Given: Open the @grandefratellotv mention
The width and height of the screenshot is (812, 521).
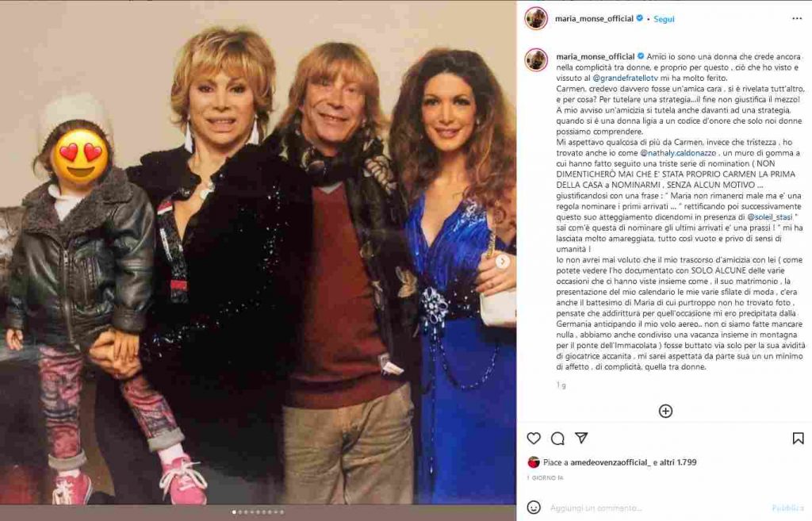Looking at the screenshot, I should (625, 79).
